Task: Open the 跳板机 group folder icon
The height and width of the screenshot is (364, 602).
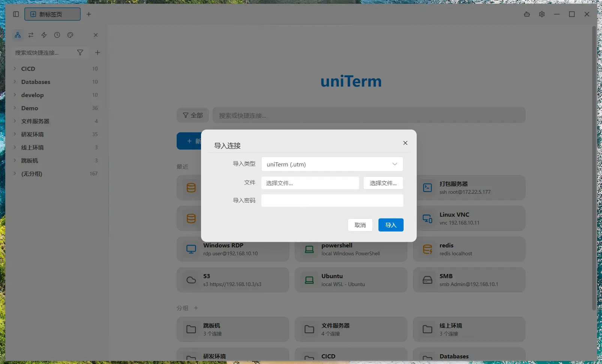Action: pos(191,329)
